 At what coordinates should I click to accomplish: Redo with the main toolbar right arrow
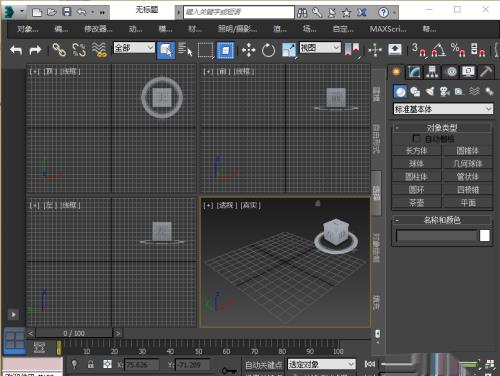tap(35, 50)
